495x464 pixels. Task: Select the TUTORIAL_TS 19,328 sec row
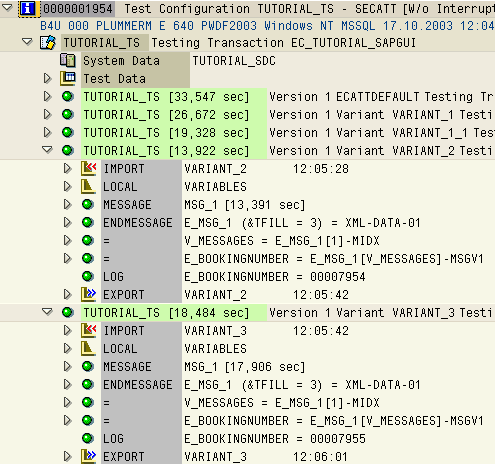(x=174, y=133)
